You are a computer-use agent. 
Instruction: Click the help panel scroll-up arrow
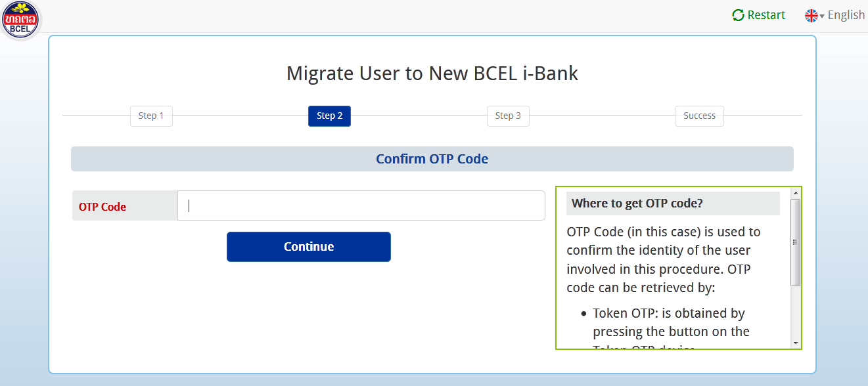pos(795,193)
